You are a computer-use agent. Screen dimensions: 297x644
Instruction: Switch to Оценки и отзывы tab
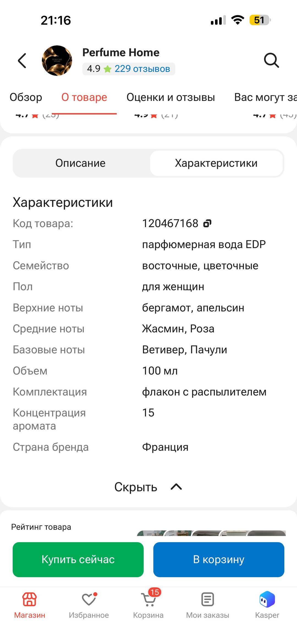click(x=170, y=97)
